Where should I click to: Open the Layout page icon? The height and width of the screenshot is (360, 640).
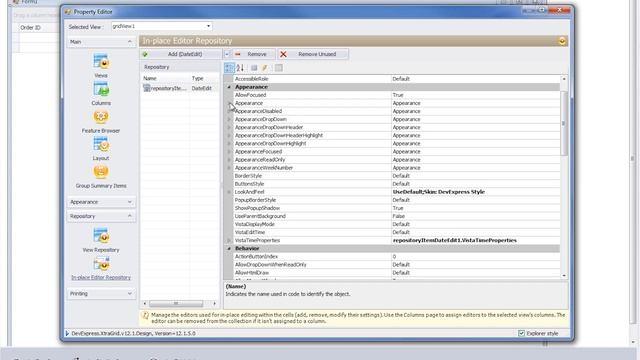pos(101,144)
